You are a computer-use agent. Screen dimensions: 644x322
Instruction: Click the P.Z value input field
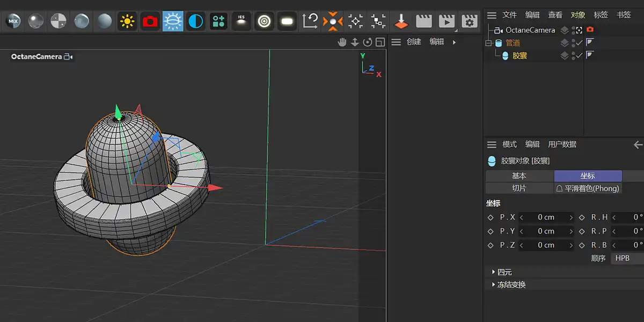pos(546,245)
